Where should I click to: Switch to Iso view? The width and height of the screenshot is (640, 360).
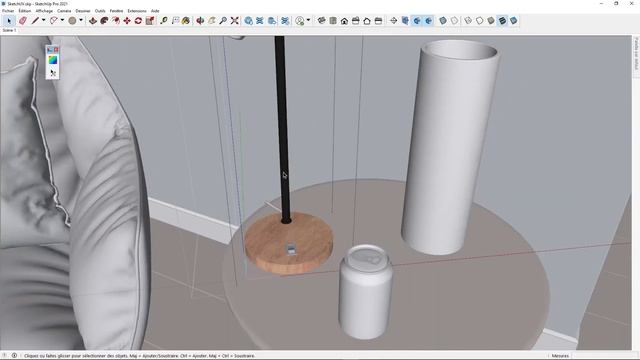point(322,20)
